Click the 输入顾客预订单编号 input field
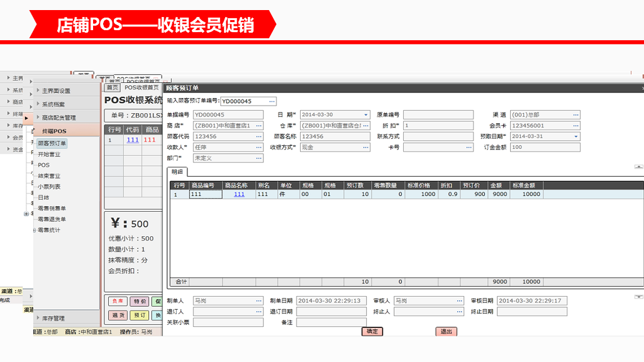644x362 pixels. [x=245, y=101]
